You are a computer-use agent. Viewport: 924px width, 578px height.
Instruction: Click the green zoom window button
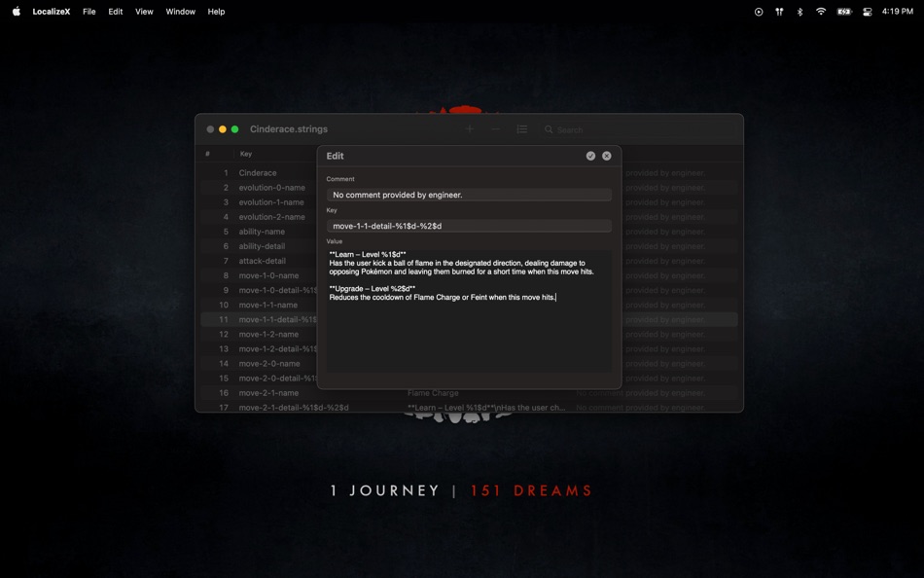[x=234, y=129]
